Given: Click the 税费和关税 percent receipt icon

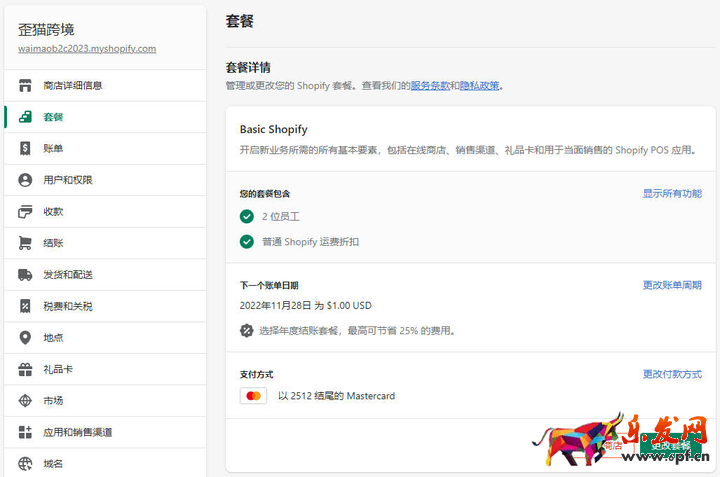Looking at the screenshot, I should (25, 306).
